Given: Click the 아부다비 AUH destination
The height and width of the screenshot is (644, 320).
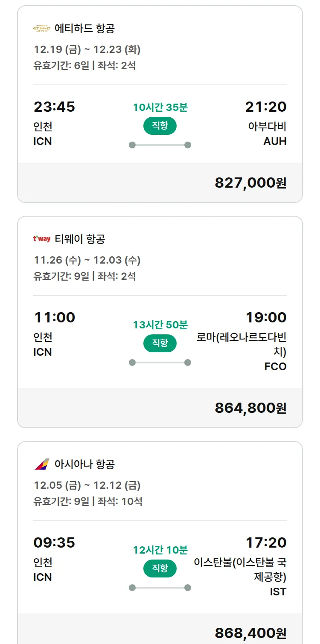Looking at the screenshot, I should (267, 133).
